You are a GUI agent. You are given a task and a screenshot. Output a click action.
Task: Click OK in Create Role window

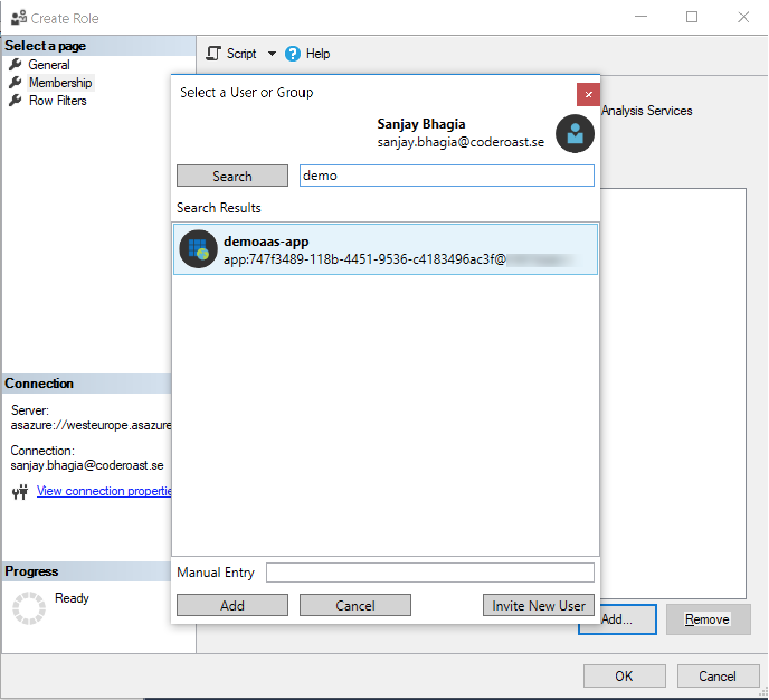pos(625,676)
